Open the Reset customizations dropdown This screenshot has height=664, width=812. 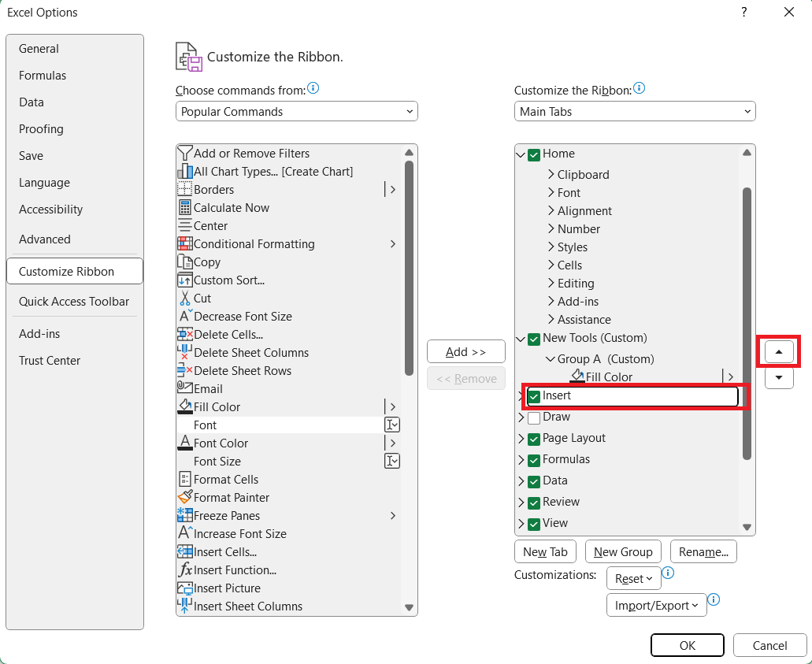pyautogui.click(x=634, y=579)
